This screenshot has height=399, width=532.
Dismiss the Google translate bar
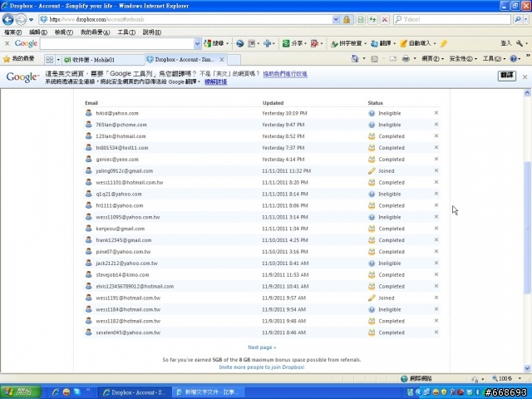tap(525, 77)
